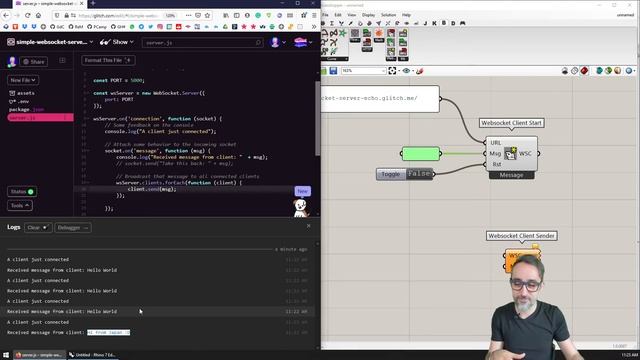640x360 pixels.
Task: Reload the Glitch page in Firefox
Action: click(x=27, y=15)
